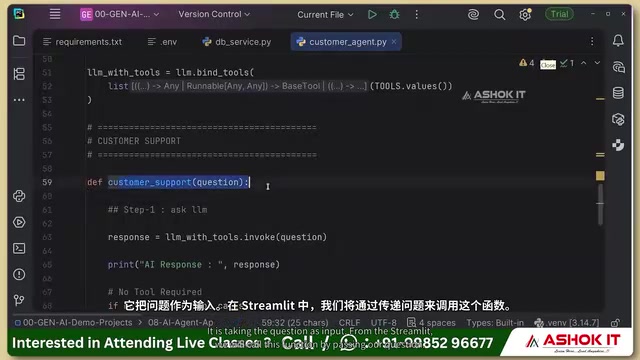
Task: Click the print AI Response line
Action: point(194,264)
